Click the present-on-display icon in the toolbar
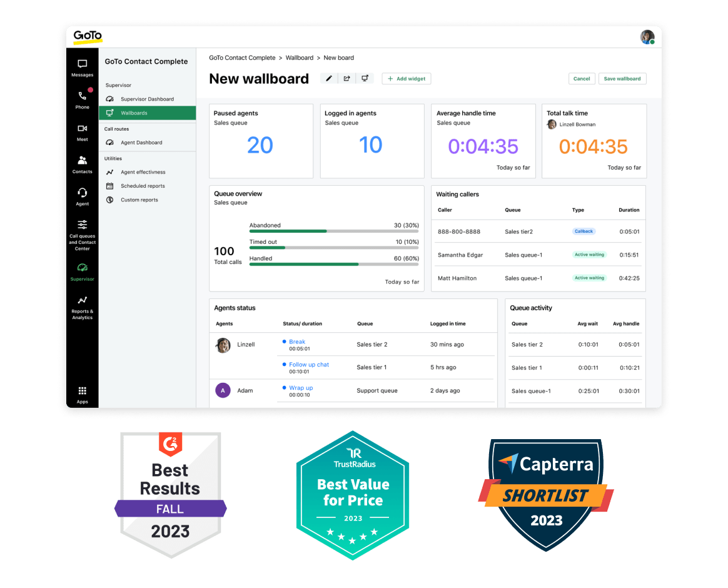The height and width of the screenshot is (588, 728). click(365, 78)
